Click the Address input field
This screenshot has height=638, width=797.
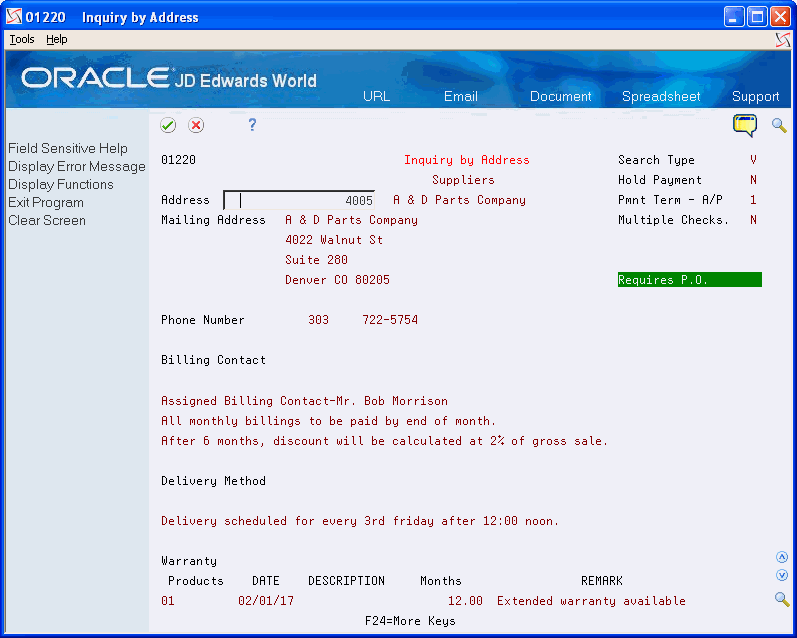tap(299, 200)
